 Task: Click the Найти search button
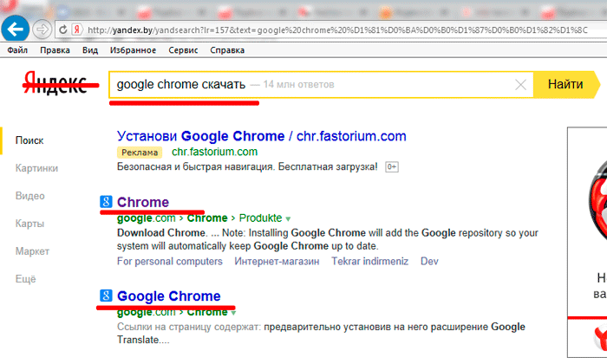pos(565,84)
